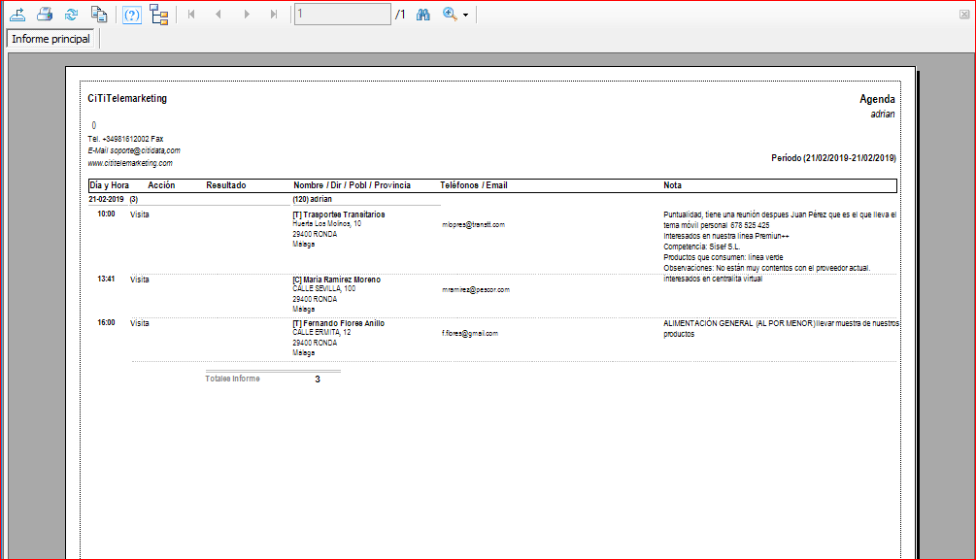Screen dimensions: 976x560
Task: Close the current report view
Action: coord(964,15)
